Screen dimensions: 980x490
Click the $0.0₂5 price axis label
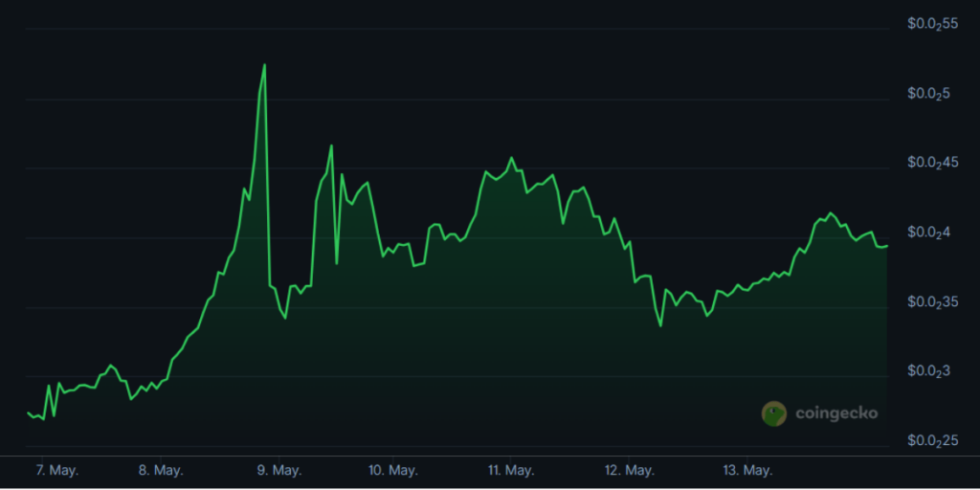[928, 95]
